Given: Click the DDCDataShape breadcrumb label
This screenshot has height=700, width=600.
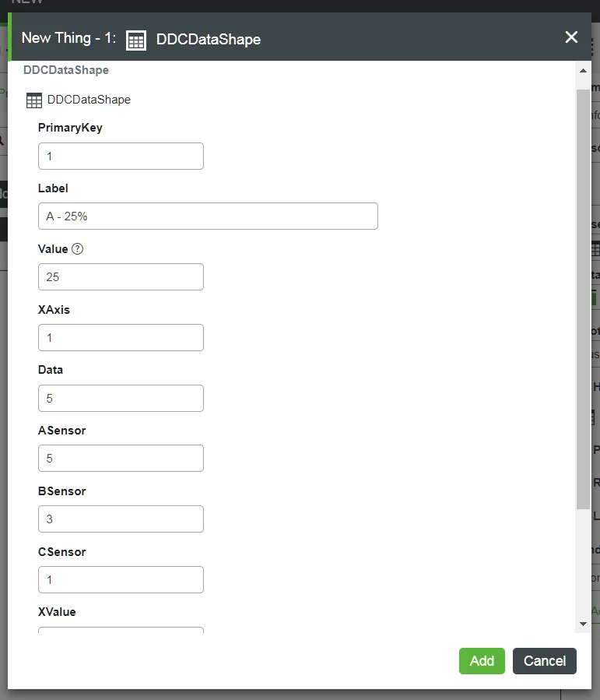Looking at the screenshot, I should [66, 69].
